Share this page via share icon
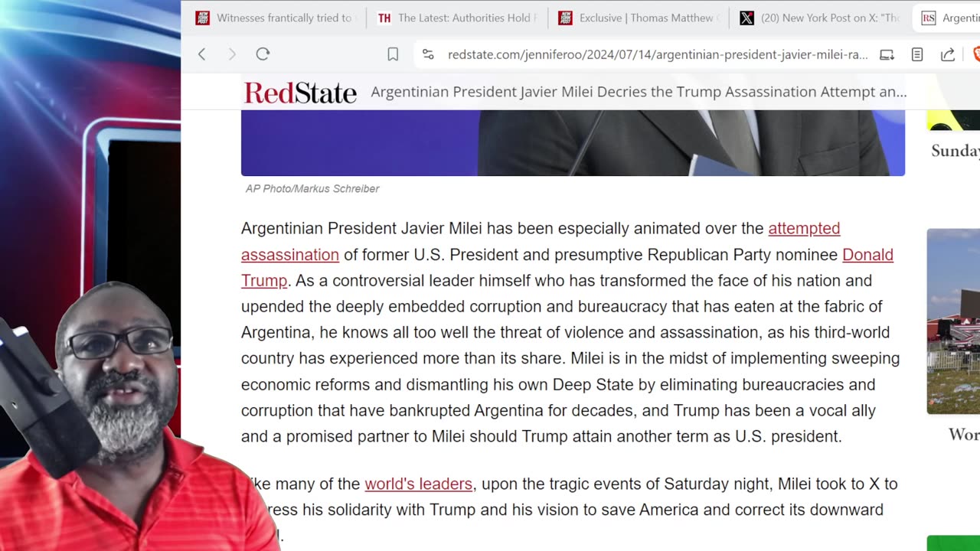The image size is (980, 551). 947,54
